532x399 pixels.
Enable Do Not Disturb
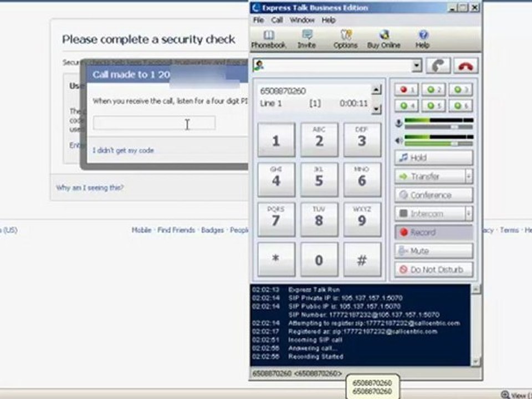tap(433, 270)
